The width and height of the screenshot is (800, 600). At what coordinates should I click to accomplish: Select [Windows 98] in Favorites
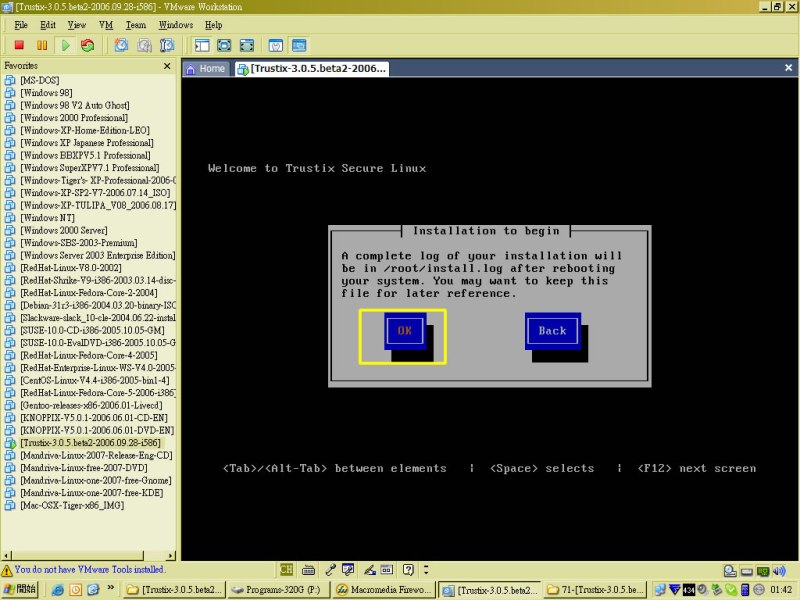pyautogui.click(x=46, y=93)
